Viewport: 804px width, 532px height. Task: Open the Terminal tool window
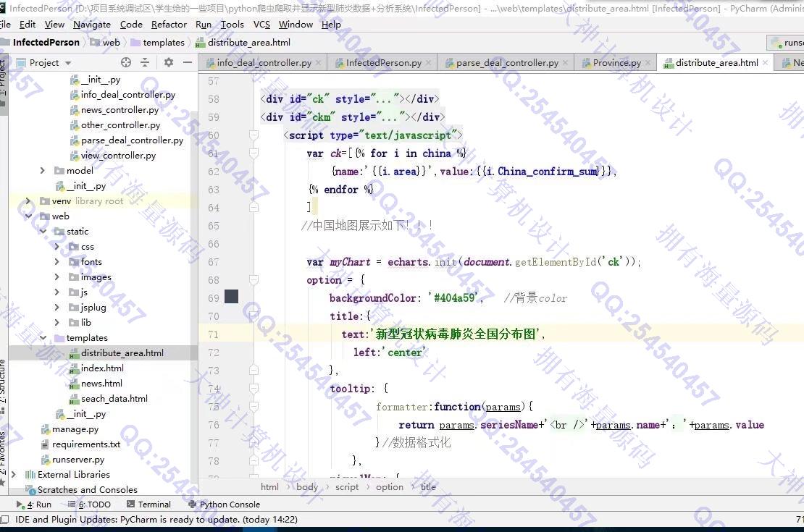tap(148, 504)
